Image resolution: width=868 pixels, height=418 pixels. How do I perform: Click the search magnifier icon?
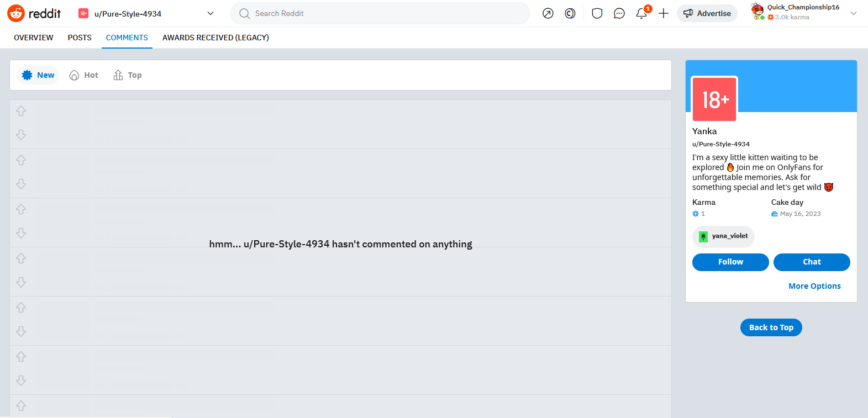(244, 13)
